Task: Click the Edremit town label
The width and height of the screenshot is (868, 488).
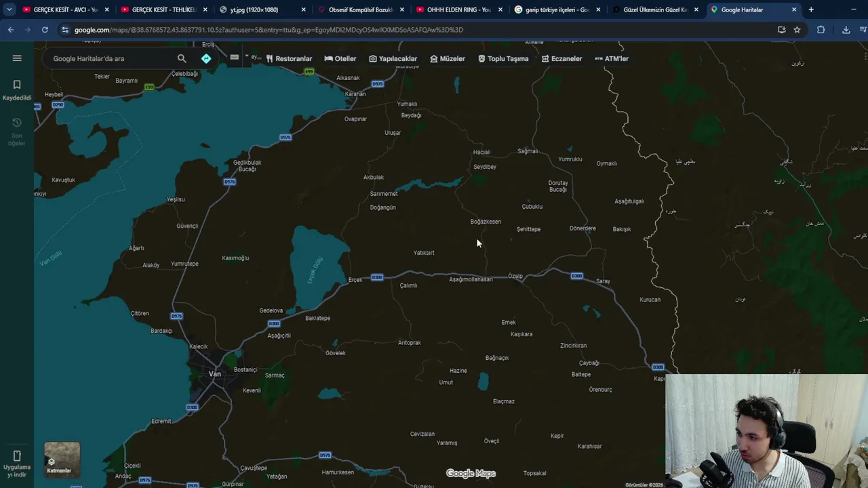Action: click(161, 421)
